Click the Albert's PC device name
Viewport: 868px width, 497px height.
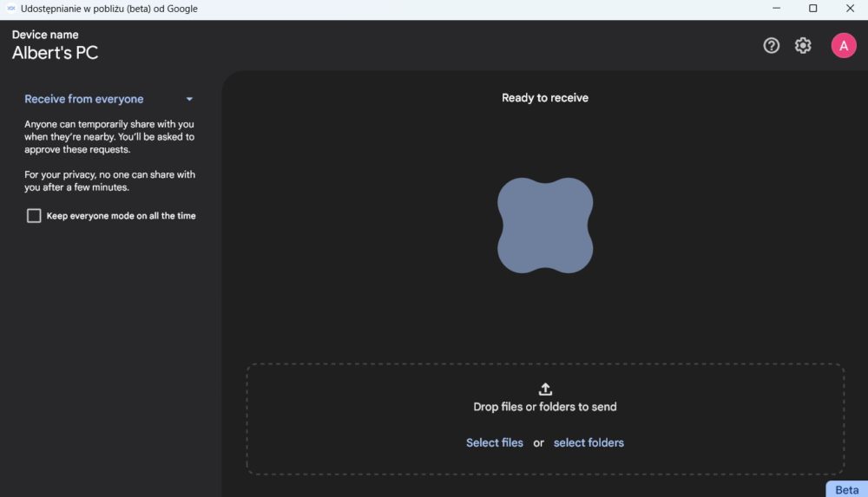pos(55,53)
